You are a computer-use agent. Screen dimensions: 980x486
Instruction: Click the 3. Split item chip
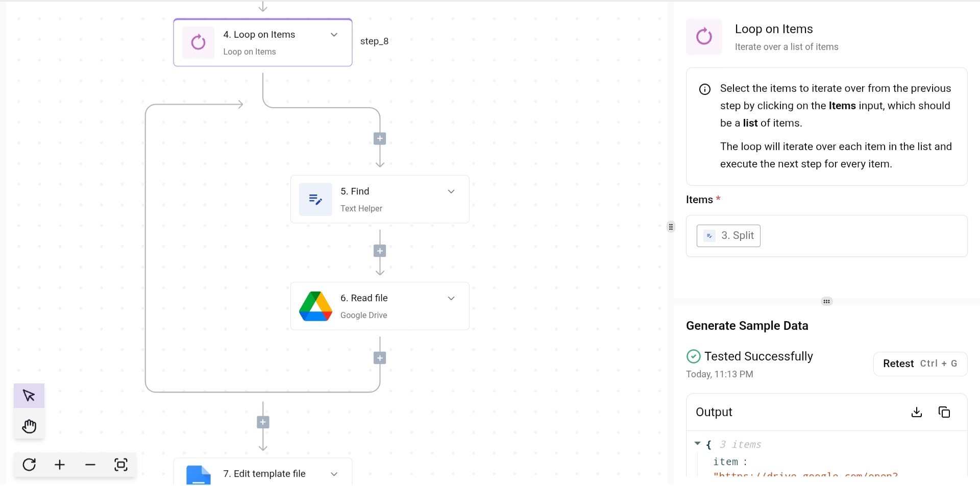tap(728, 236)
